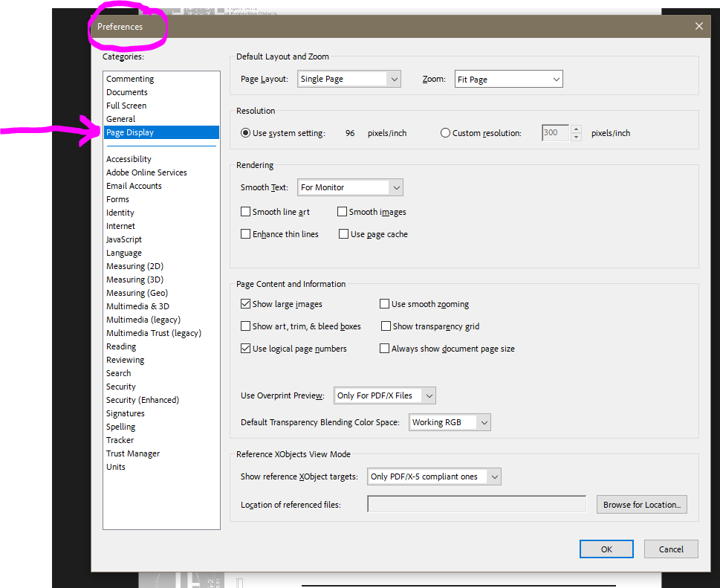Select Multimedia (legacy) category

(143, 320)
